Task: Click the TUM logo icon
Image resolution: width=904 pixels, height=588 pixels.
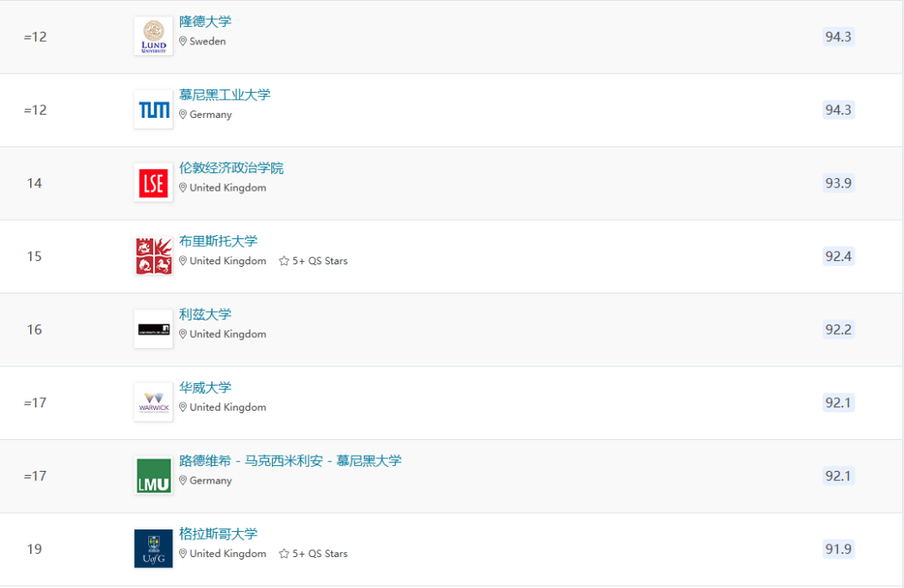Action: (x=153, y=110)
